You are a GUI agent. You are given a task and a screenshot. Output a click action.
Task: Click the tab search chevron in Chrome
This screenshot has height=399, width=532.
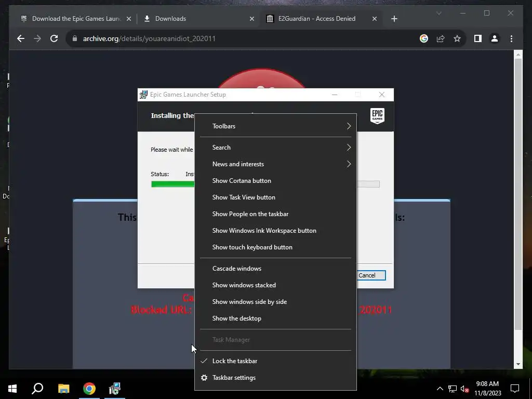[438, 13]
